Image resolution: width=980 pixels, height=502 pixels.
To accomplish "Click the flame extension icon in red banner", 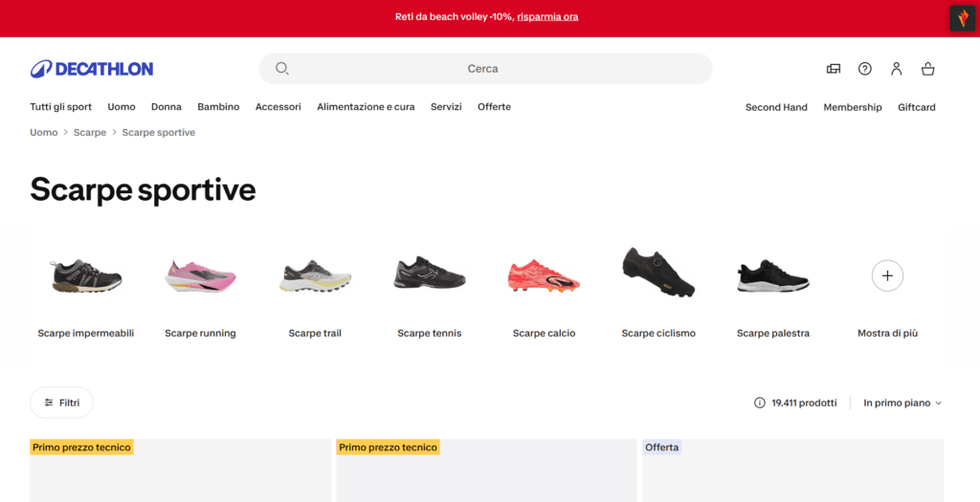I will click(963, 18).
